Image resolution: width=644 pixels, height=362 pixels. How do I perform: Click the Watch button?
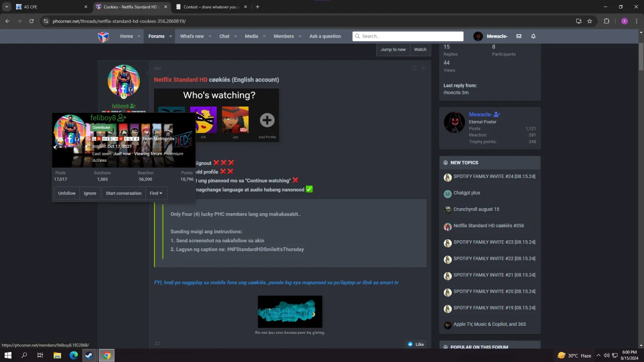420,49
